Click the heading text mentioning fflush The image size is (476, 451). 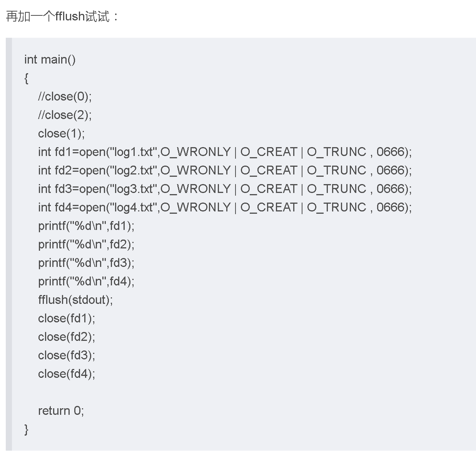pos(63,16)
